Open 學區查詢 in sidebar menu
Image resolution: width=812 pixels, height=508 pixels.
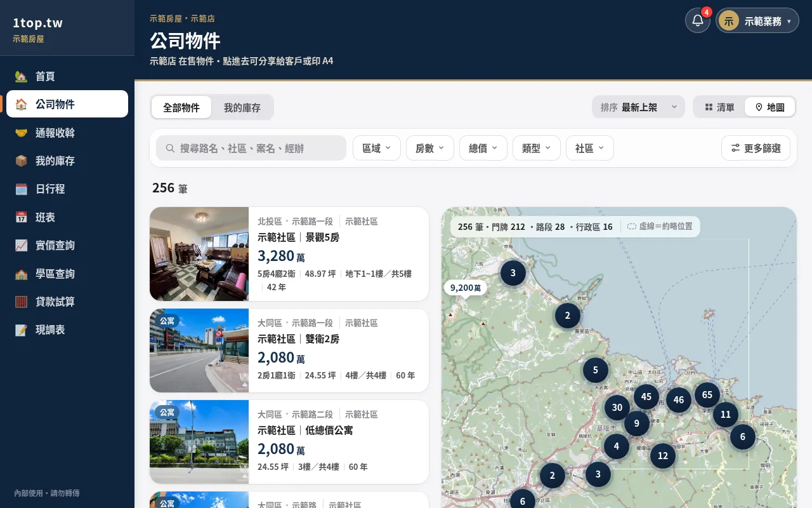[67, 274]
